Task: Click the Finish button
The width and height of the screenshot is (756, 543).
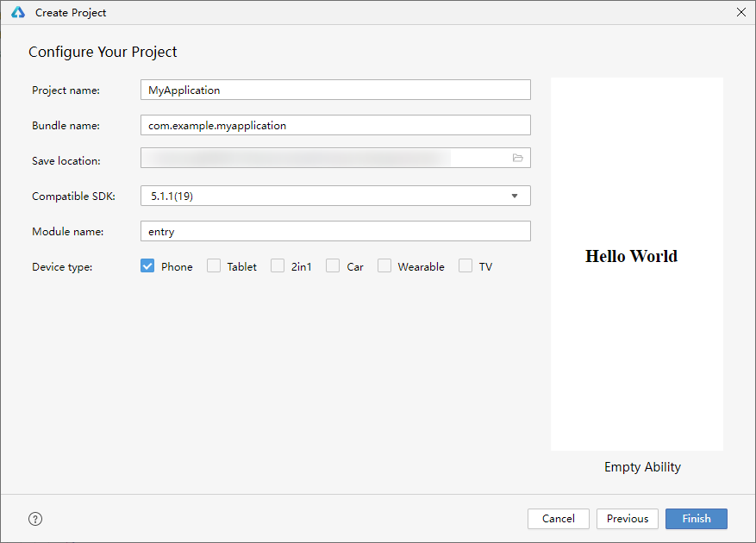Action: point(697,519)
